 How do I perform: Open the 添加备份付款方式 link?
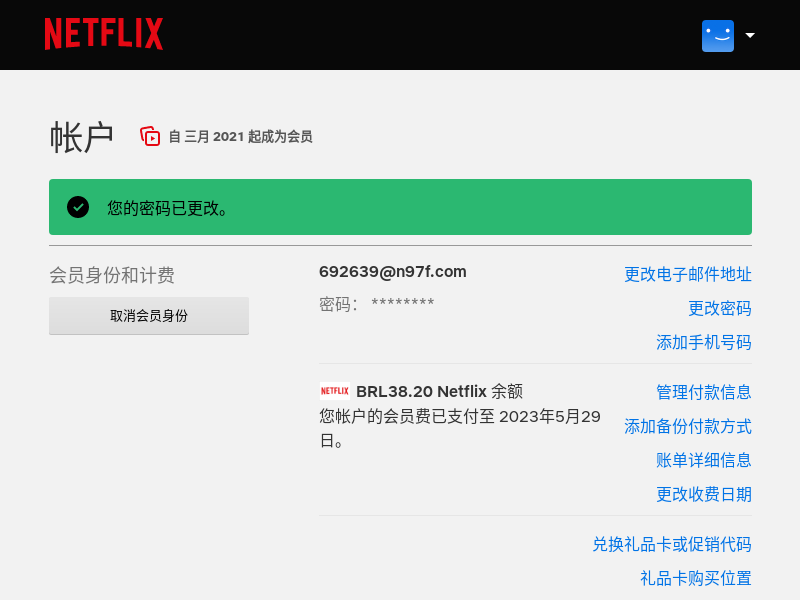688,426
